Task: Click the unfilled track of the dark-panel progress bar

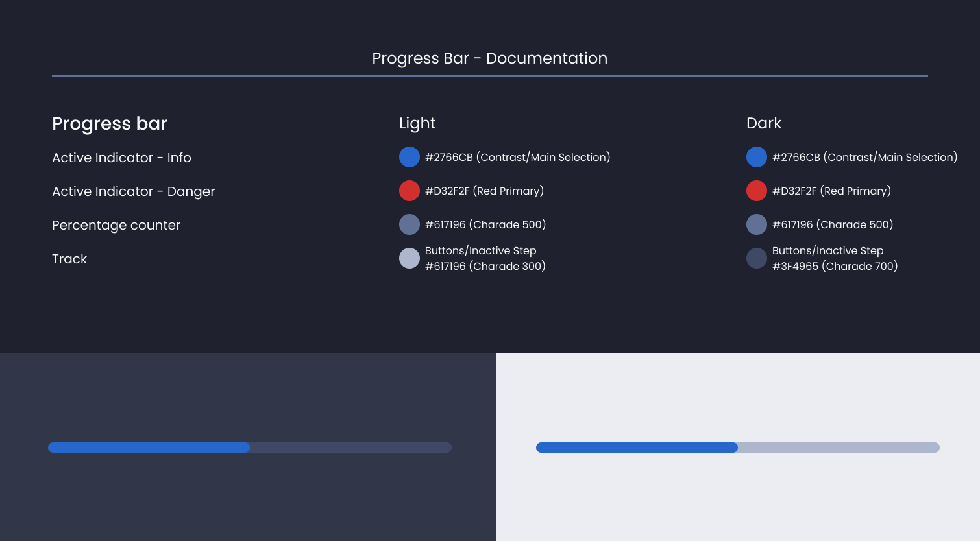Action: click(350, 448)
